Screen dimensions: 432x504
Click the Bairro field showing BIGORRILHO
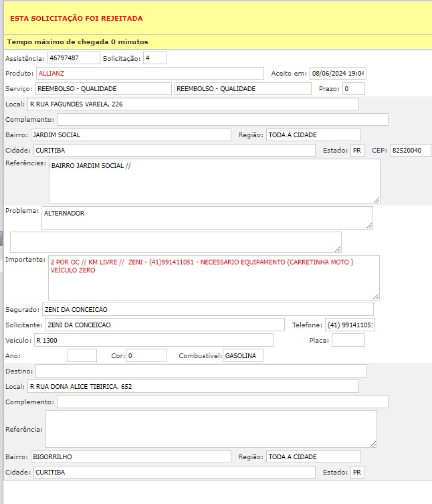tap(130, 456)
